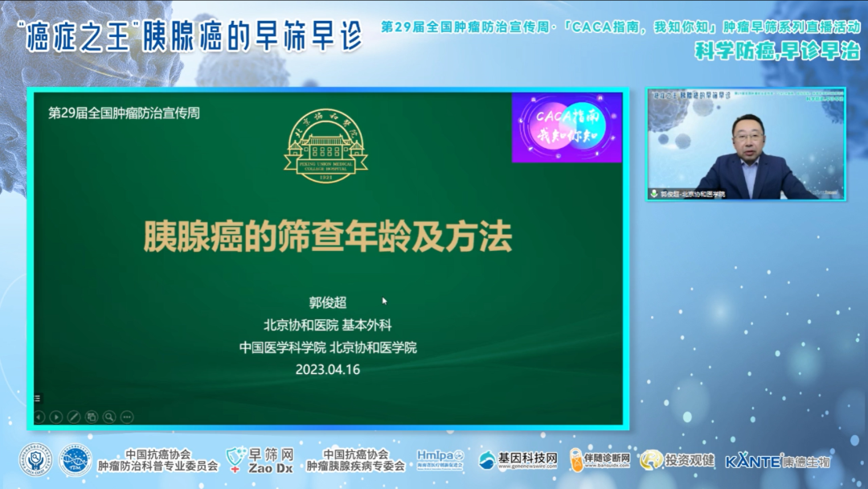This screenshot has height=489, width=868.
Task: Click 第29届全国肿瘤防治宣传周 slide header
Action: 124,113
